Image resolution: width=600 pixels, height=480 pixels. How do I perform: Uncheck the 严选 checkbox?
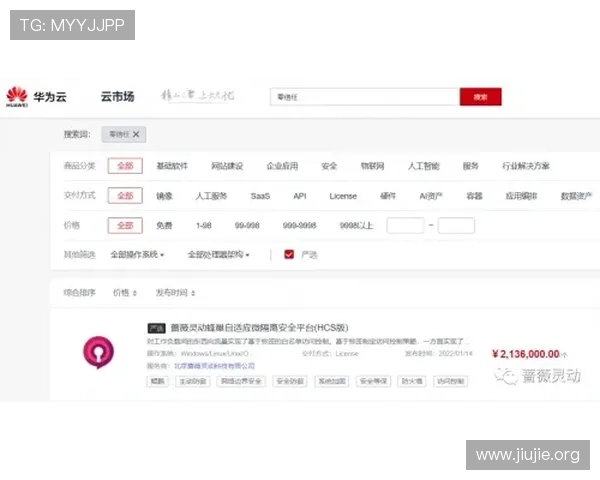289,254
